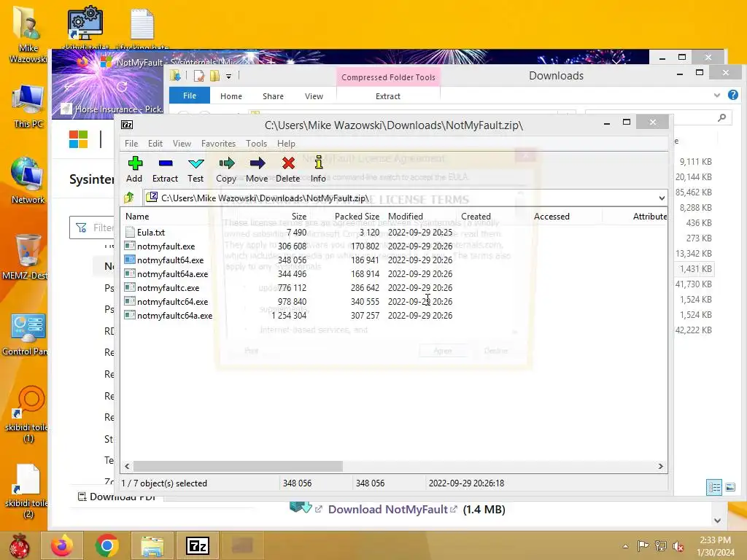Open the File tab in Downloads explorer
The image size is (747, 560).
(x=190, y=96)
